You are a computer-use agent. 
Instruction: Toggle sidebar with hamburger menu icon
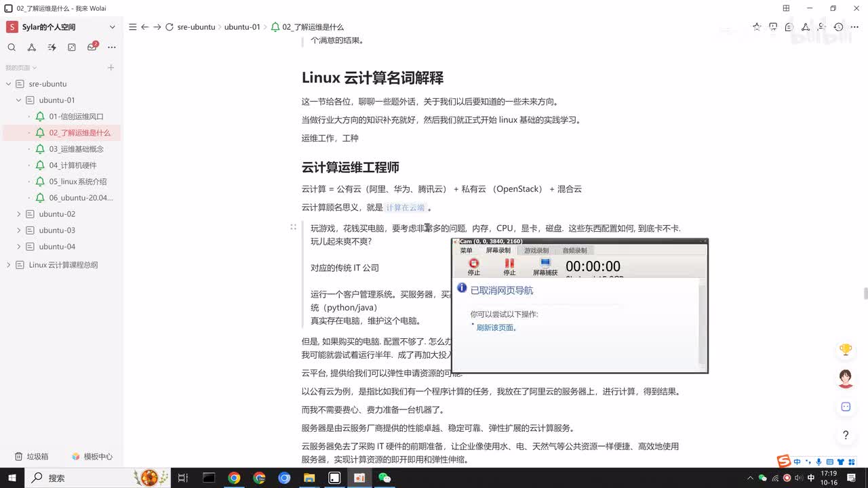click(x=132, y=27)
